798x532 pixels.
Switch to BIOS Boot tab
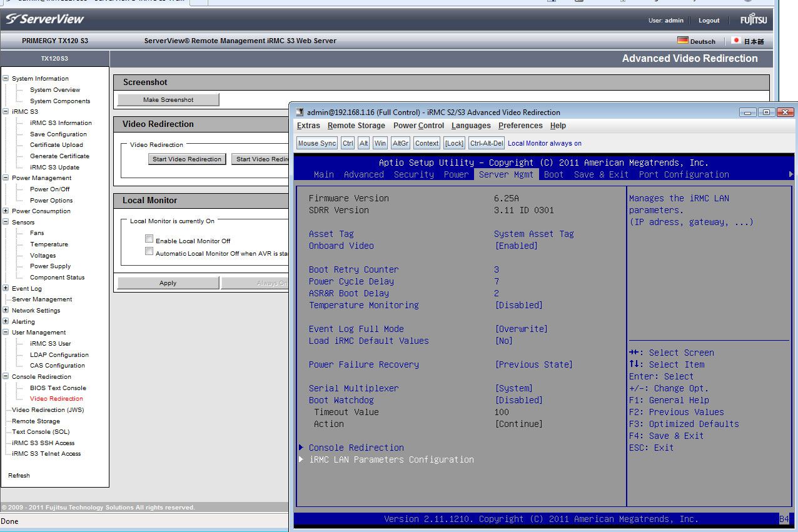tap(554, 174)
